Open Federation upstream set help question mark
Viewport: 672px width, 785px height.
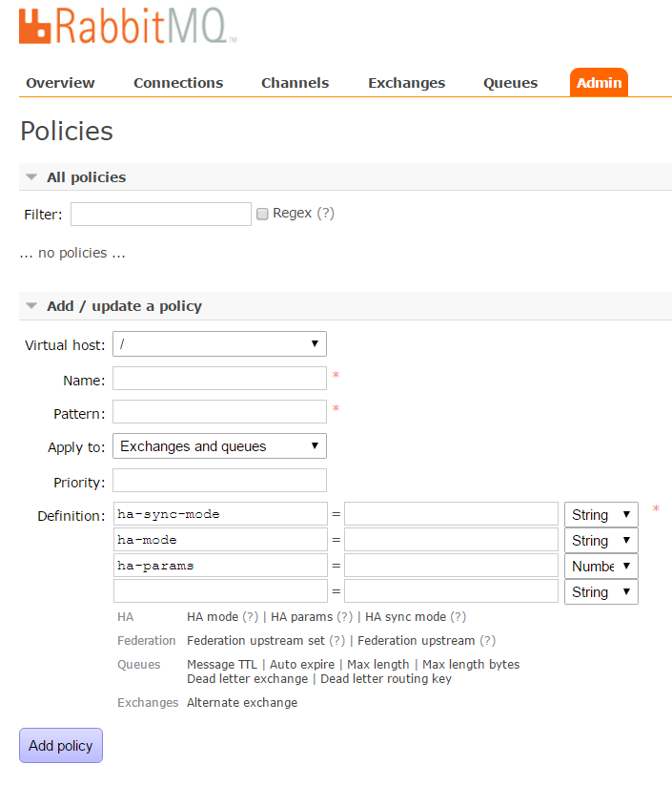[x=336, y=641]
